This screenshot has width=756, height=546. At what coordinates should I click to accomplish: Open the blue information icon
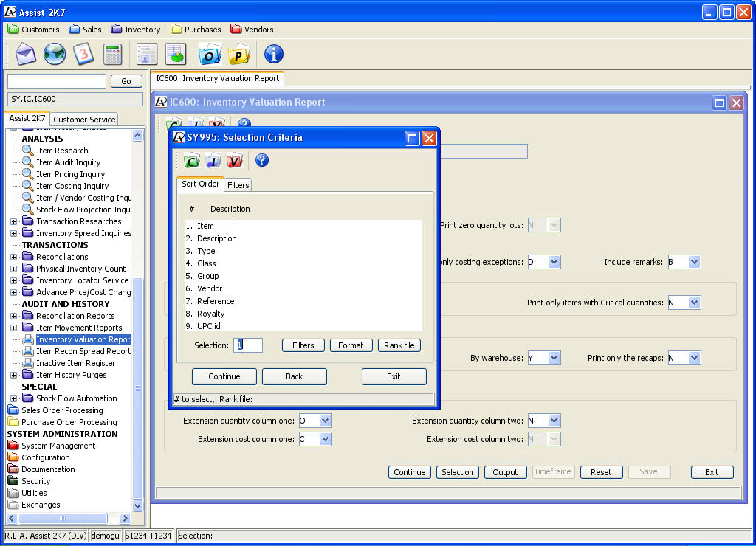273,53
